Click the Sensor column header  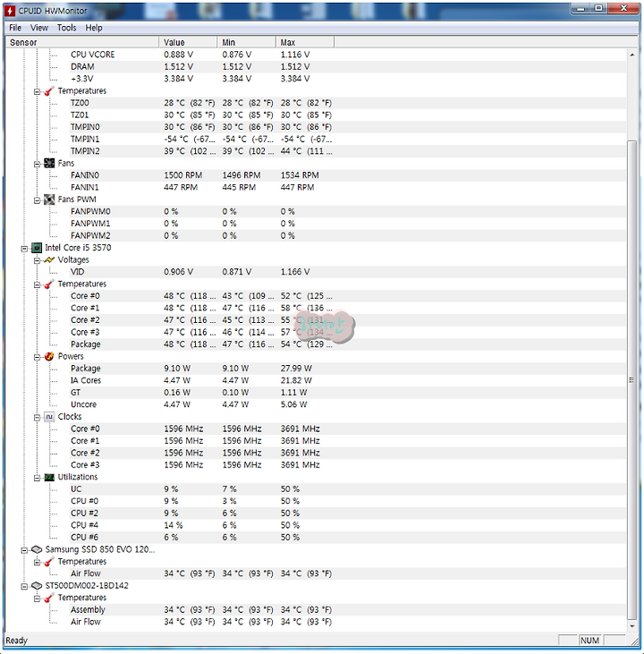coord(81,42)
